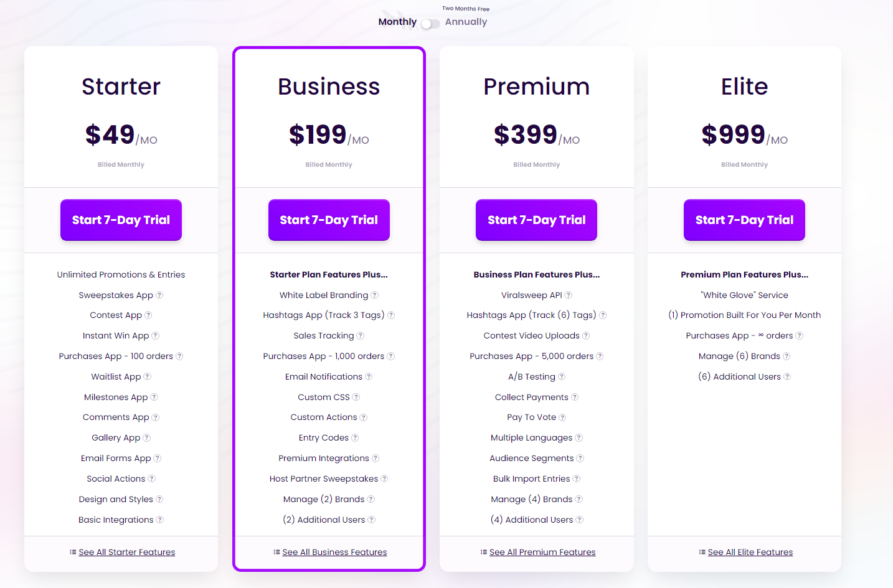Click the question mark beside White Label Branding
Image resolution: width=893 pixels, height=588 pixels.
point(374,295)
